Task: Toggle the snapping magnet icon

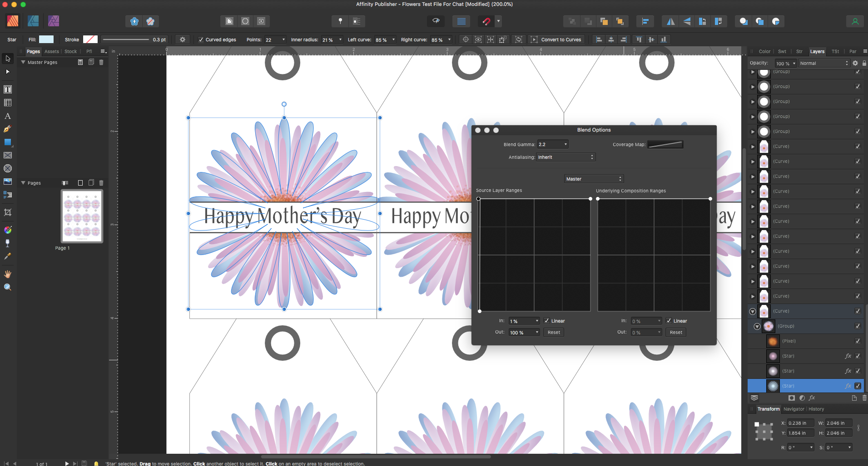Action: coord(486,21)
